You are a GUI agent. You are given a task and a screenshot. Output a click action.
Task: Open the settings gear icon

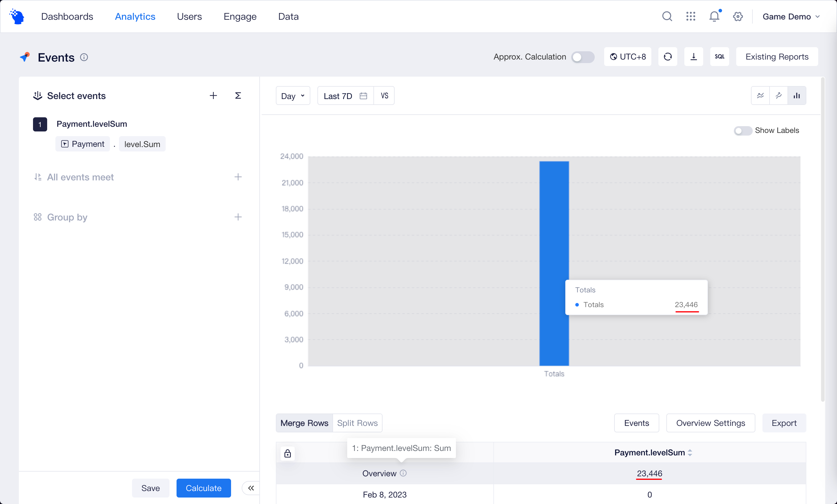pos(738,16)
